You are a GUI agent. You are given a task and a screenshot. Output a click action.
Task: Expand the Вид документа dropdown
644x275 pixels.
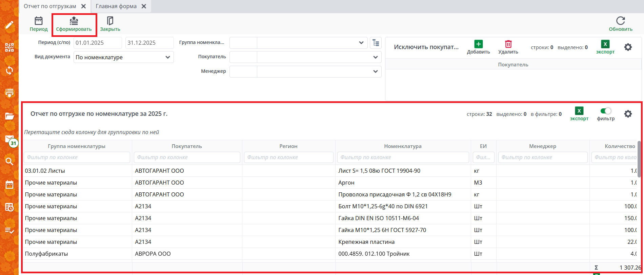(x=167, y=57)
